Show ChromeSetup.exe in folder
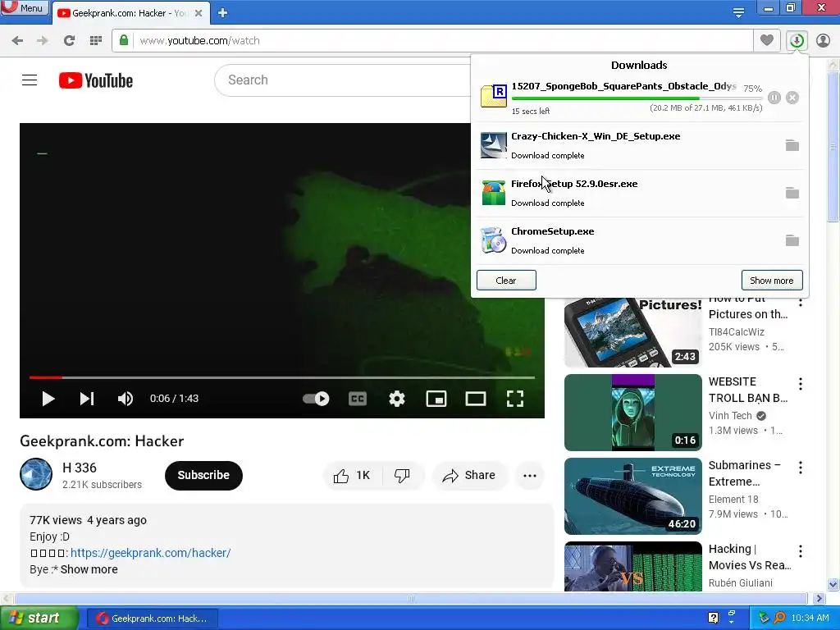 click(792, 240)
